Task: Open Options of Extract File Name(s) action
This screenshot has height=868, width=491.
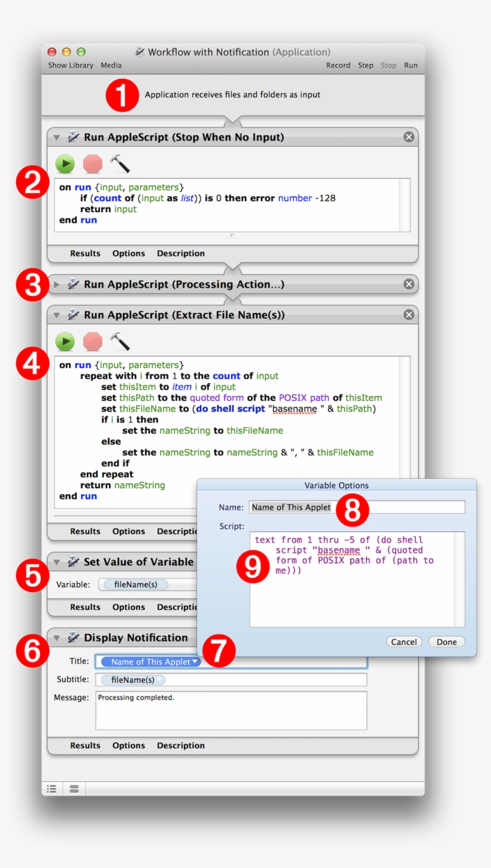Action: click(x=129, y=531)
